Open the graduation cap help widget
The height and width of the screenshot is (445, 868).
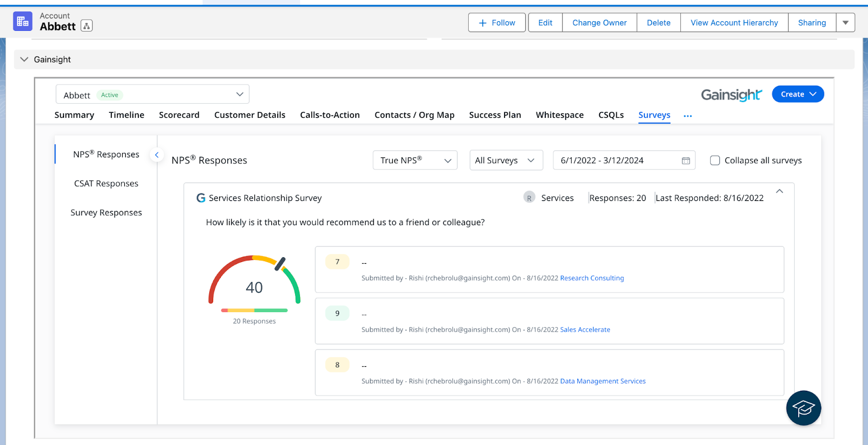tap(803, 408)
